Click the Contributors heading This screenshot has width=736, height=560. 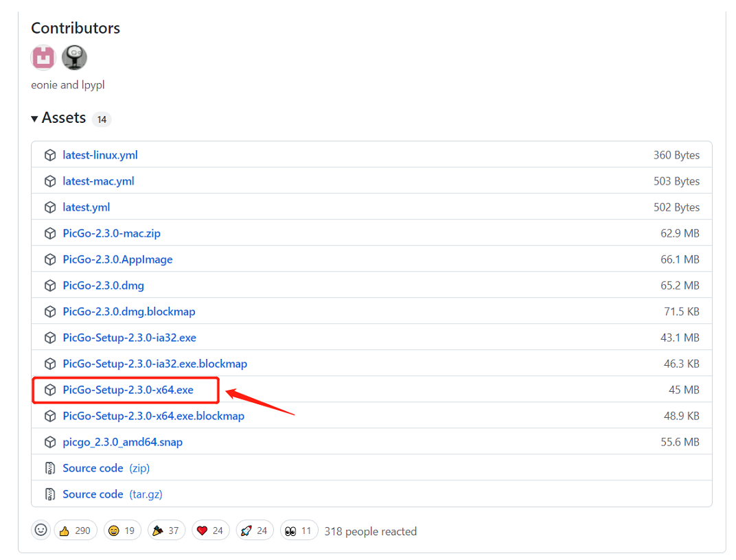coord(76,28)
